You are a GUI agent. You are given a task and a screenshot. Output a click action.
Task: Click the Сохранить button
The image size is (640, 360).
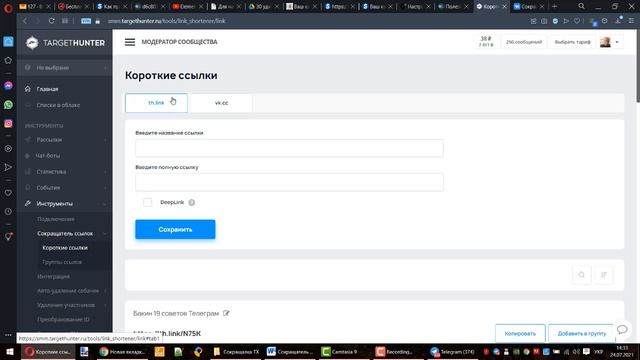(x=175, y=229)
